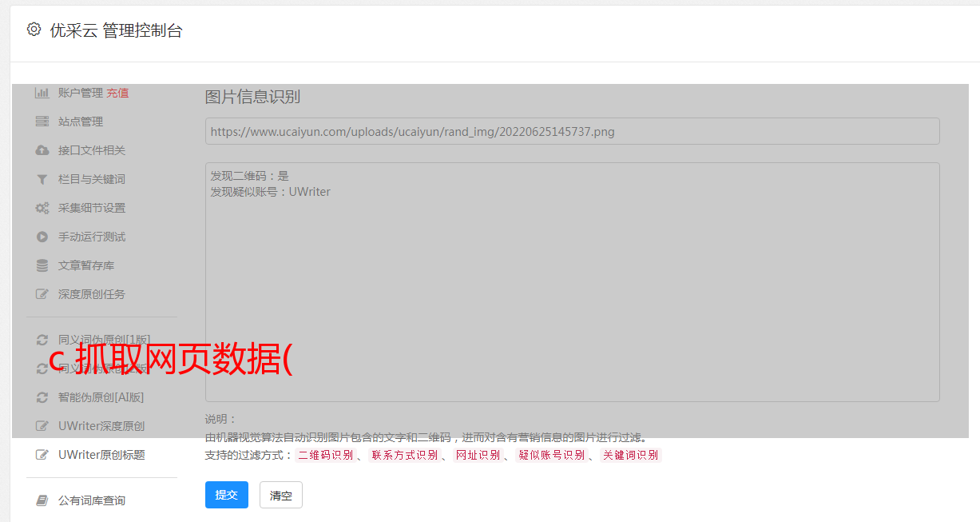Click the 发现疑似账号：UWriter result line

coord(270,192)
